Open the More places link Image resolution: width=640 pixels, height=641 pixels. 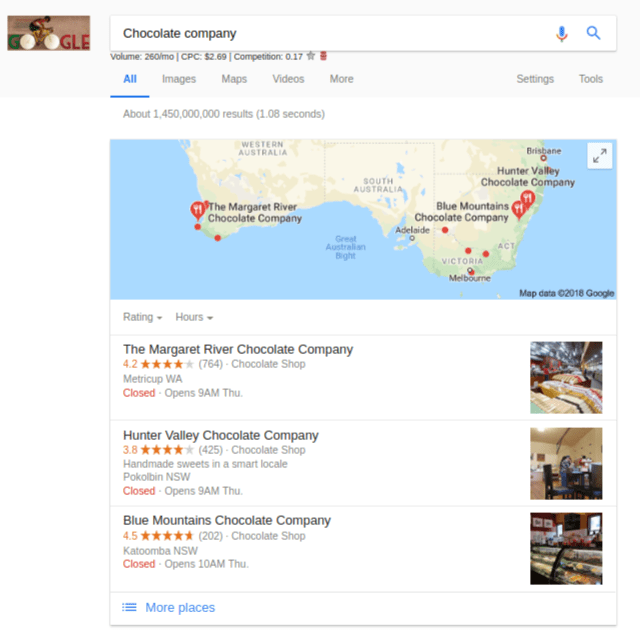coord(180,607)
